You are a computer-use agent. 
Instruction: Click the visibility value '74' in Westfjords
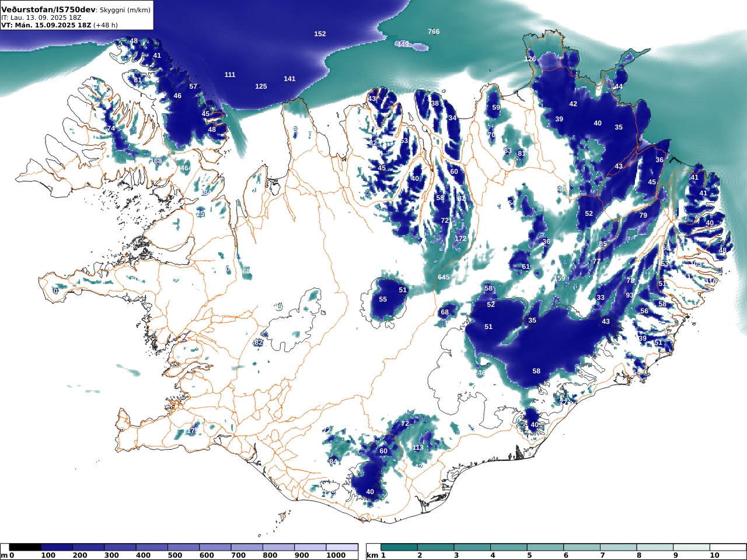click(111, 128)
